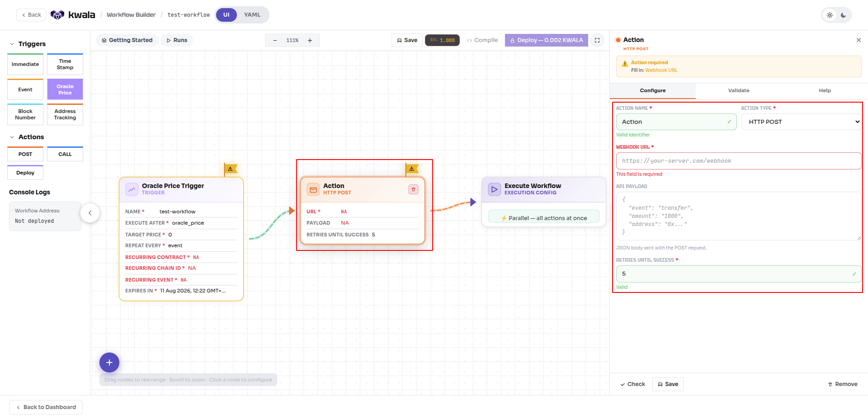Add the Address Tracking trigger

pyautogui.click(x=65, y=114)
